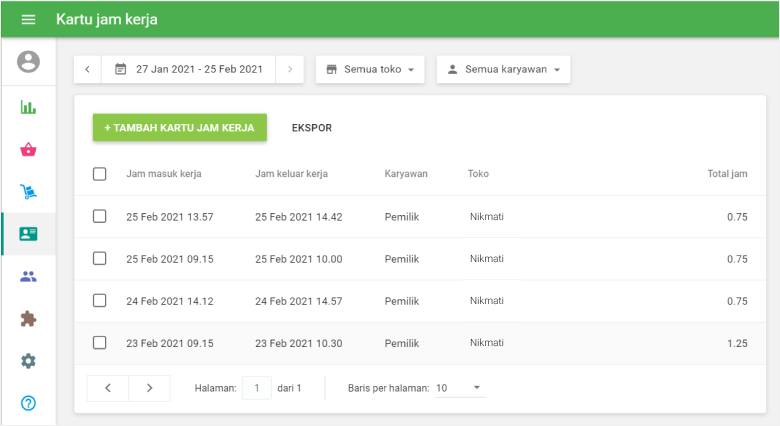Expand the Semua toko dropdown
This screenshot has height=426, width=780.
(x=370, y=70)
